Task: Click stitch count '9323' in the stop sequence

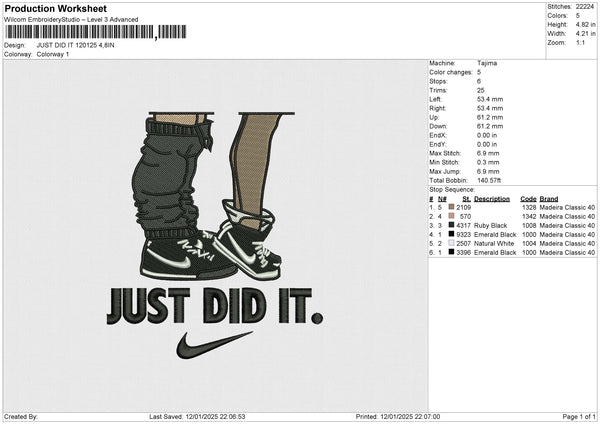Action: pyautogui.click(x=463, y=234)
